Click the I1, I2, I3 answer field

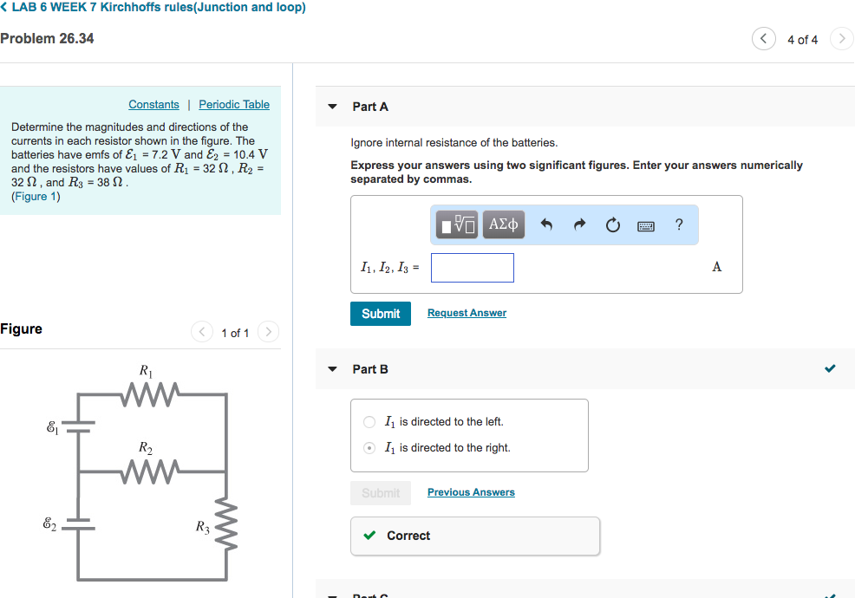click(473, 268)
